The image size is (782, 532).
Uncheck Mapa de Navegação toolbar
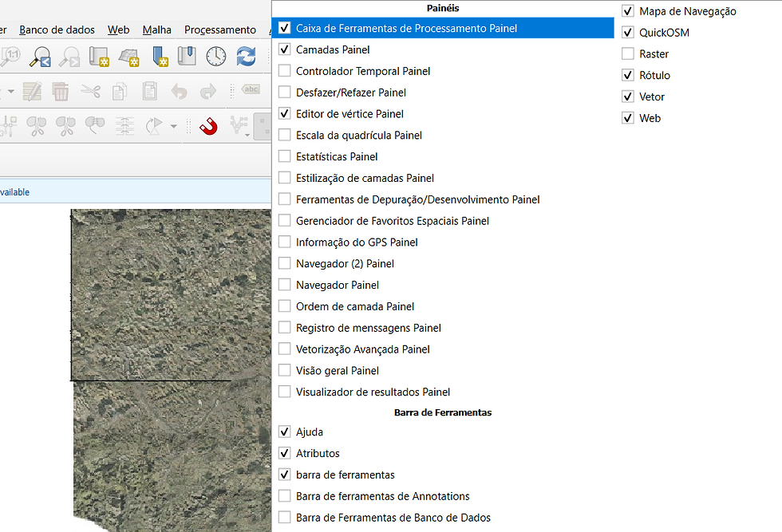click(x=628, y=11)
